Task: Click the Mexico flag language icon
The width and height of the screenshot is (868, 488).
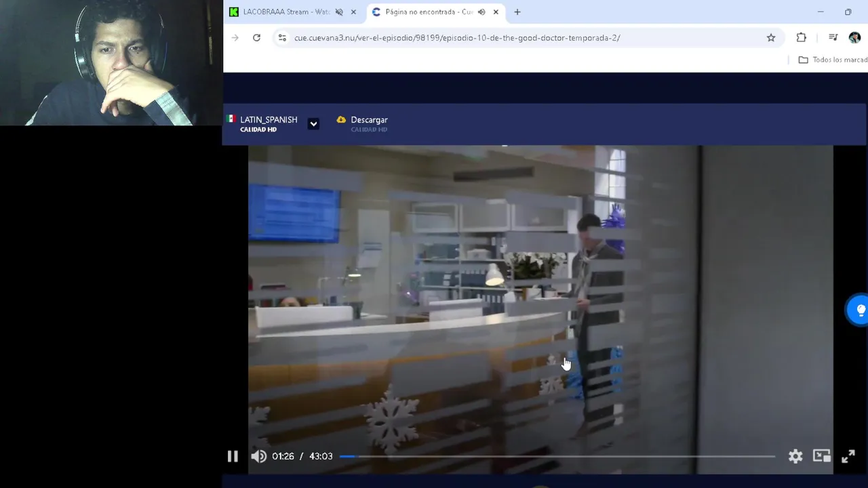Action: pos(231,119)
